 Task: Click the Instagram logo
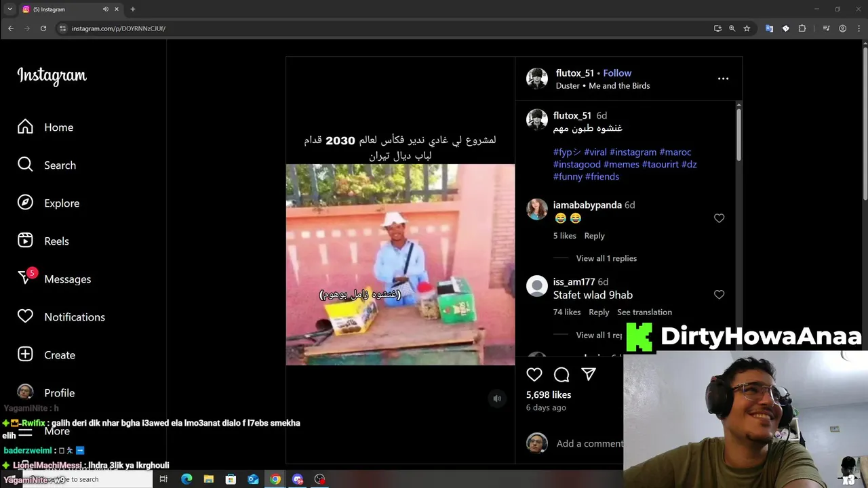click(52, 76)
